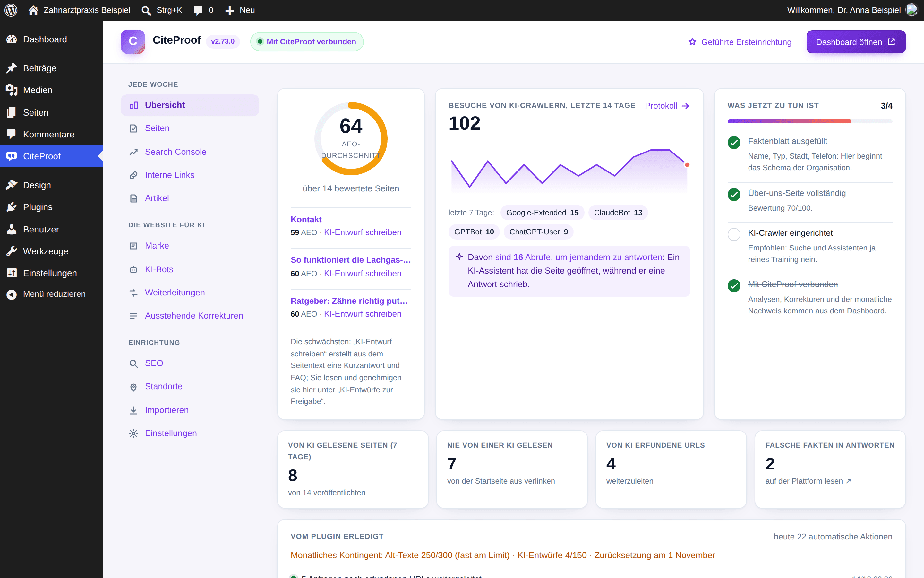This screenshot has width=924, height=578.
Task: Click the Plugins plug icon in sidebar
Action: click(x=12, y=207)
